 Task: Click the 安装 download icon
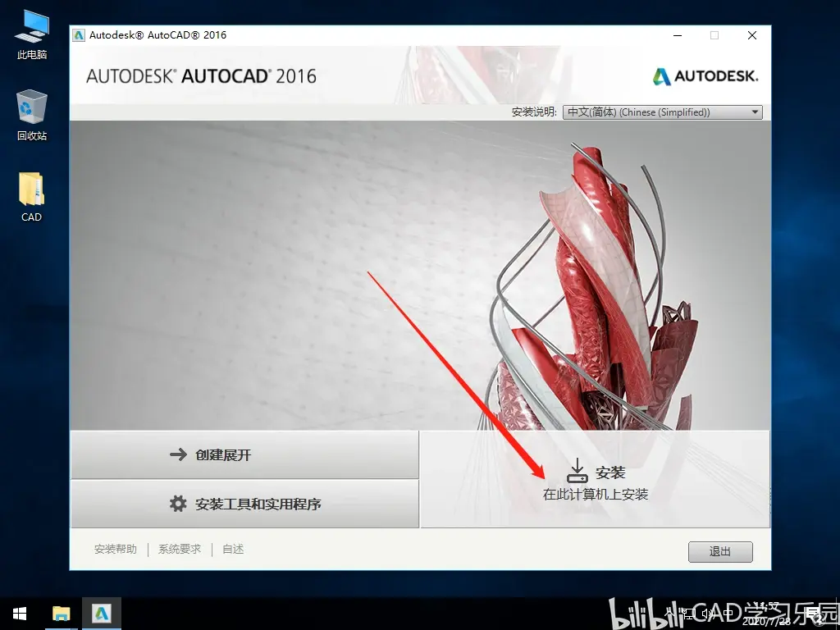click(577, 470)
